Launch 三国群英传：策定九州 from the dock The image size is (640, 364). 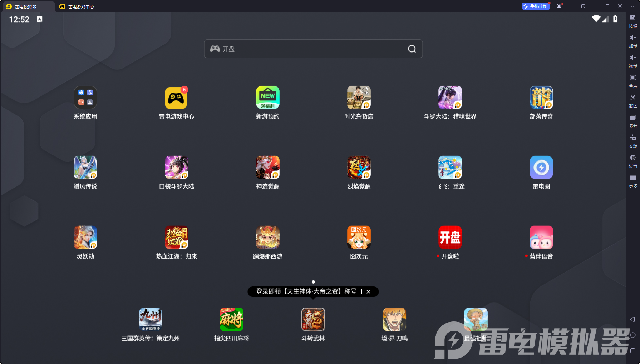coord(150,319)
